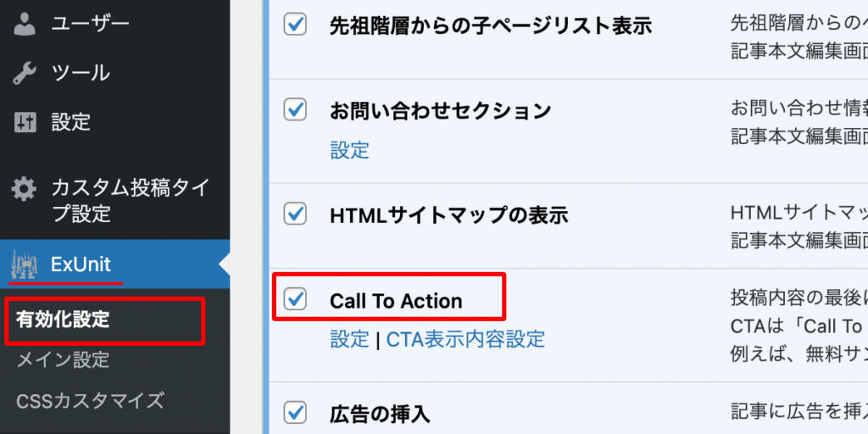This screenshot has height=434, width=868.
Task: Open the CTA表示内容設定 link
Action: (x=465, y=340)
